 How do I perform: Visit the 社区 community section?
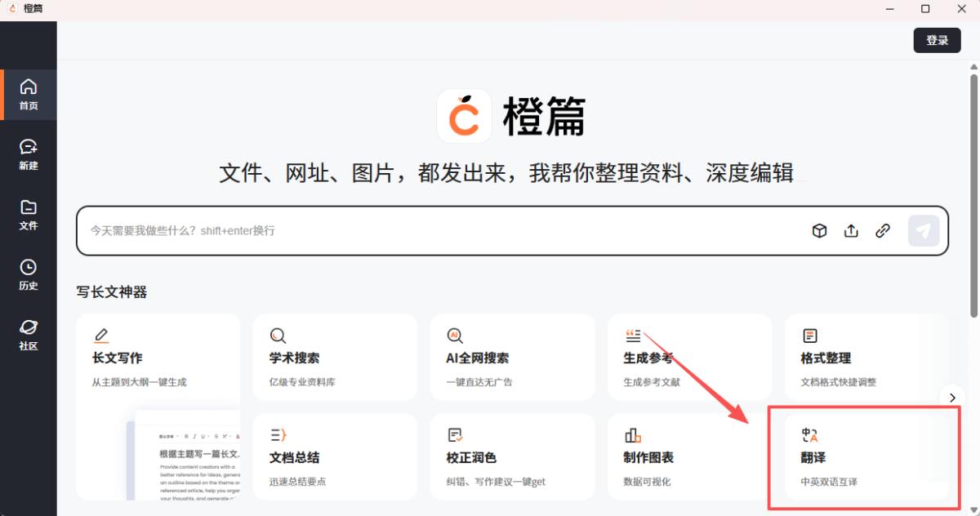pyautogui.click(x=29, y=335)
